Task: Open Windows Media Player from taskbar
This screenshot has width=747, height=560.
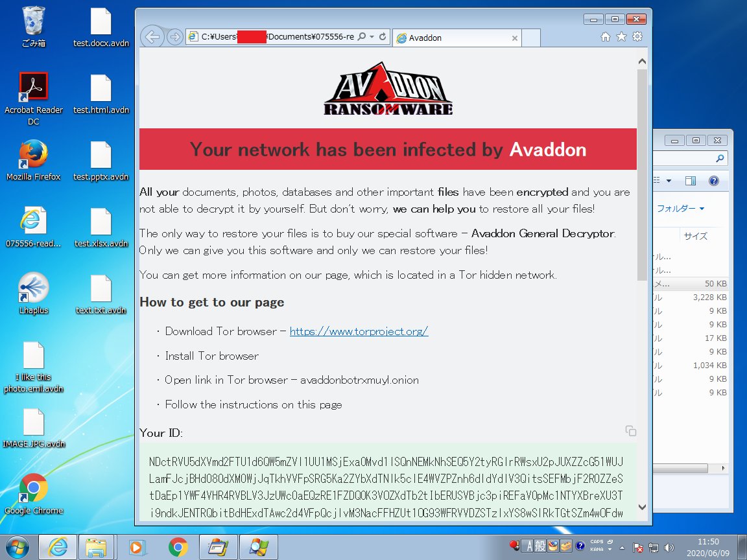Action: click(137, 547)
